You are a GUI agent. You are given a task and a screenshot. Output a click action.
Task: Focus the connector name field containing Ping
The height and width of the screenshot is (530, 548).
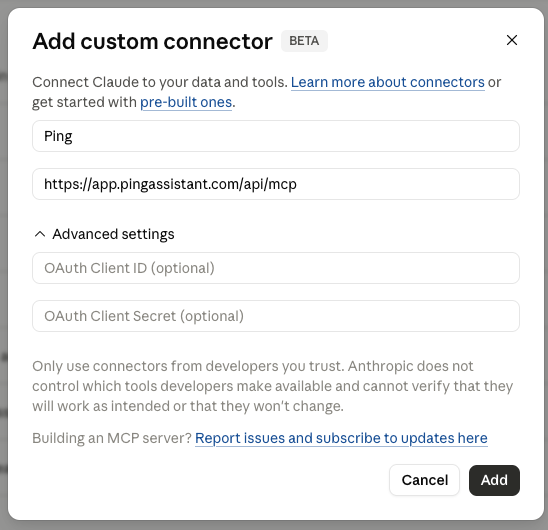(276, 136)
